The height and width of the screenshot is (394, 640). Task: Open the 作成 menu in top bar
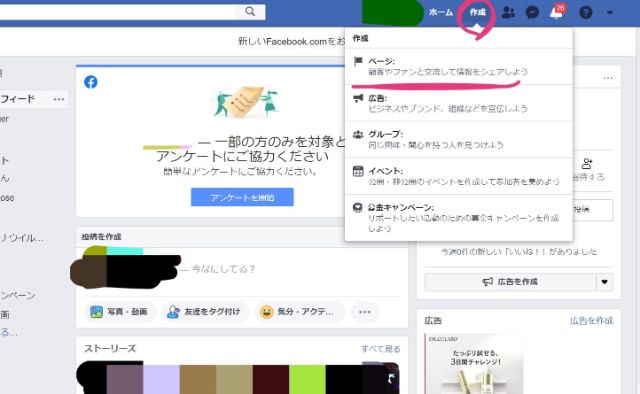[477, 12]
